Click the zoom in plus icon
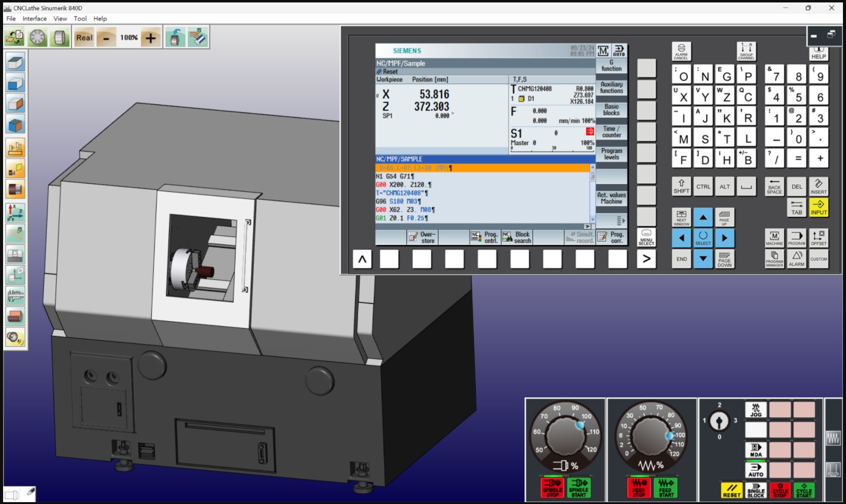This screenshot has height=504, width=846. 151,38
